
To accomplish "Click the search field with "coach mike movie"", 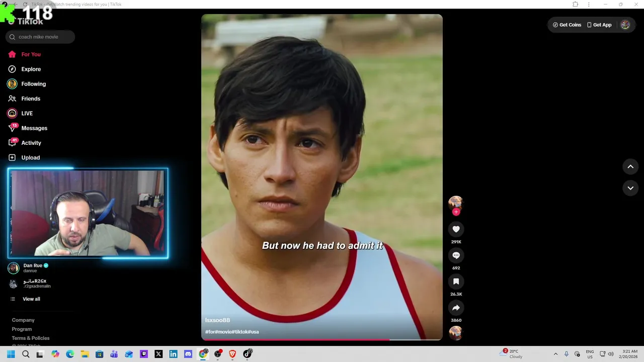I will pos(40,37).
